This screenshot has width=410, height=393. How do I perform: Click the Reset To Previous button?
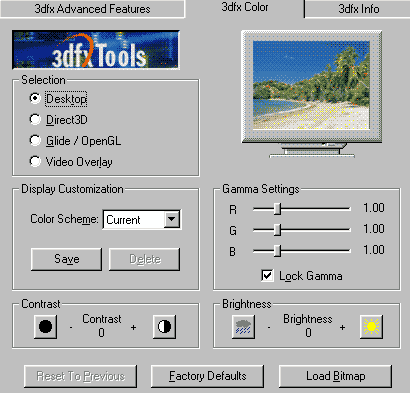[80, 376]
